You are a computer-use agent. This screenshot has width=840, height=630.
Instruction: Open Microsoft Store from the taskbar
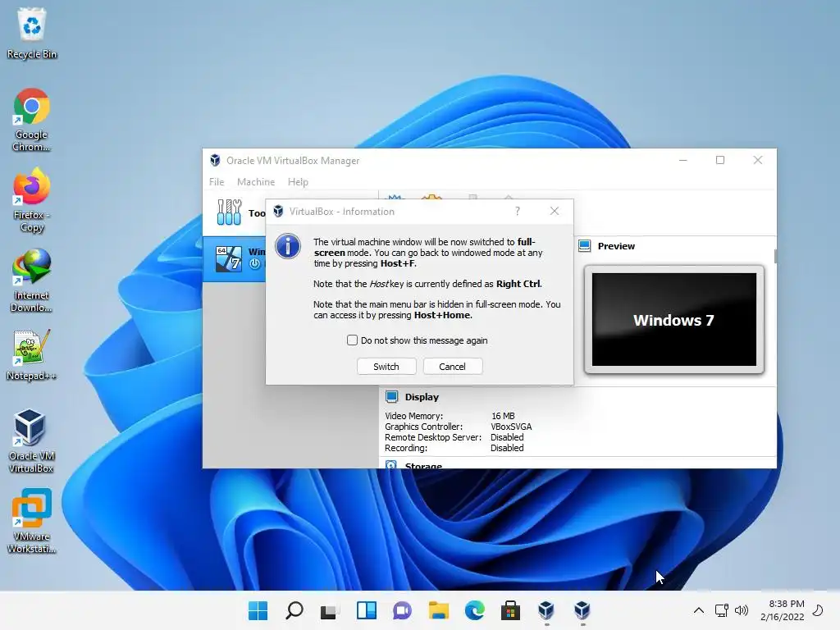tap(510, 610)
